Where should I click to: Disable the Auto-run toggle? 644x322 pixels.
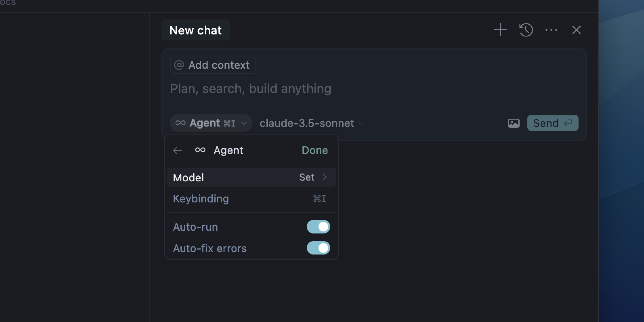pyautogui.click(x=318, y=226)
